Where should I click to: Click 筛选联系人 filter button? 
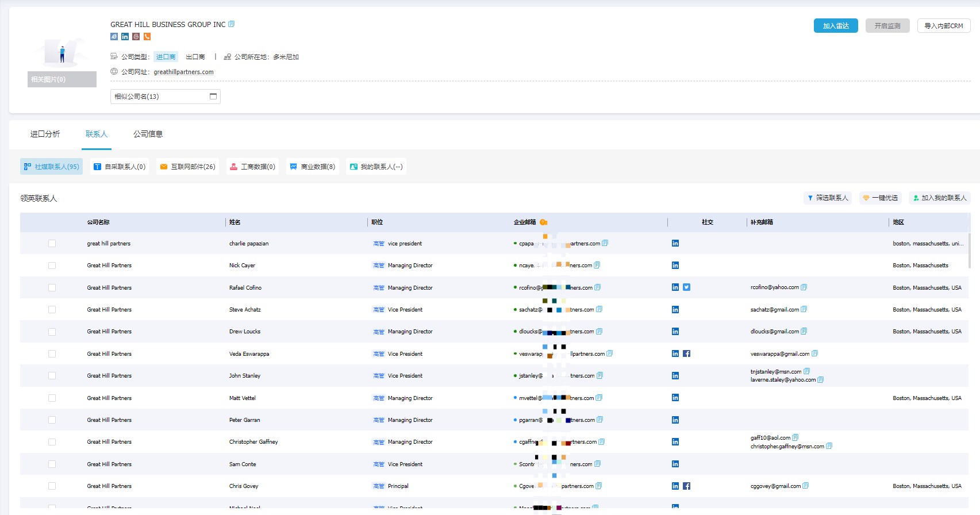(828, 198)
